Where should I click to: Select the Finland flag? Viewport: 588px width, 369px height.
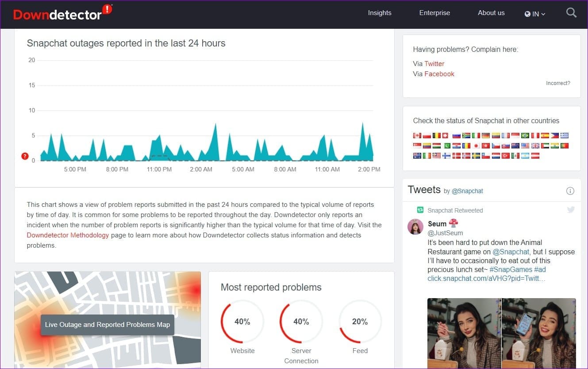pos(447,156)
